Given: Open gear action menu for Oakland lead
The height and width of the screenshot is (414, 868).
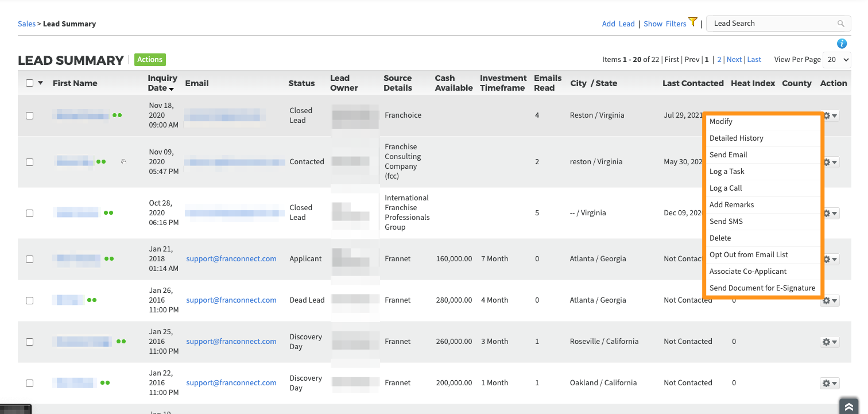Looking at the screenshot, I should tap(830, 383).
